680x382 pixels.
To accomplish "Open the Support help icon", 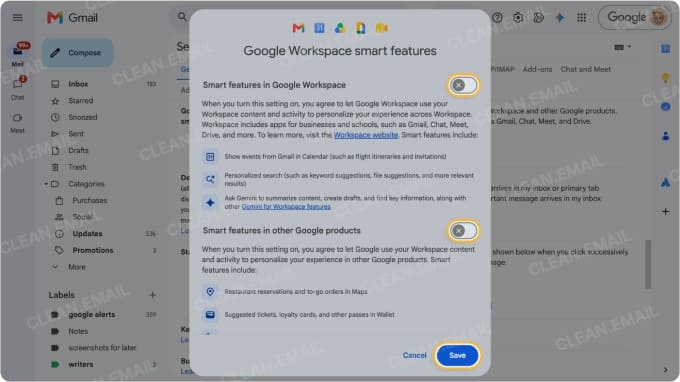I will 497,17.
